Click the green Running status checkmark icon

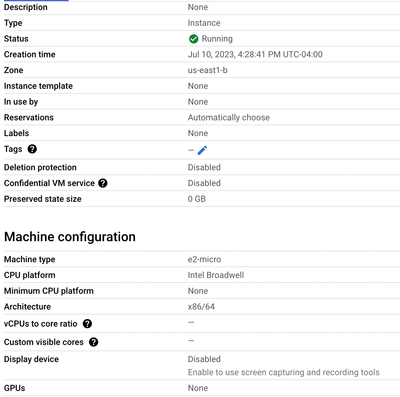(x=193, y=39)
